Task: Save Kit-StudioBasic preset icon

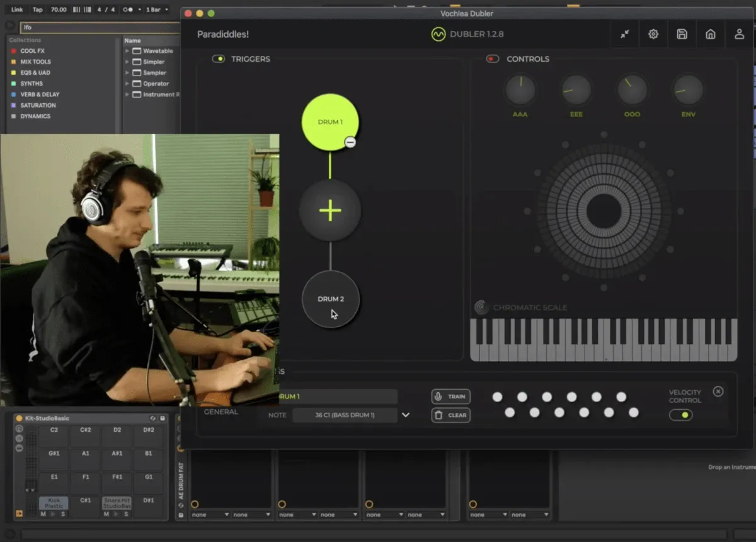Action: 163,419
